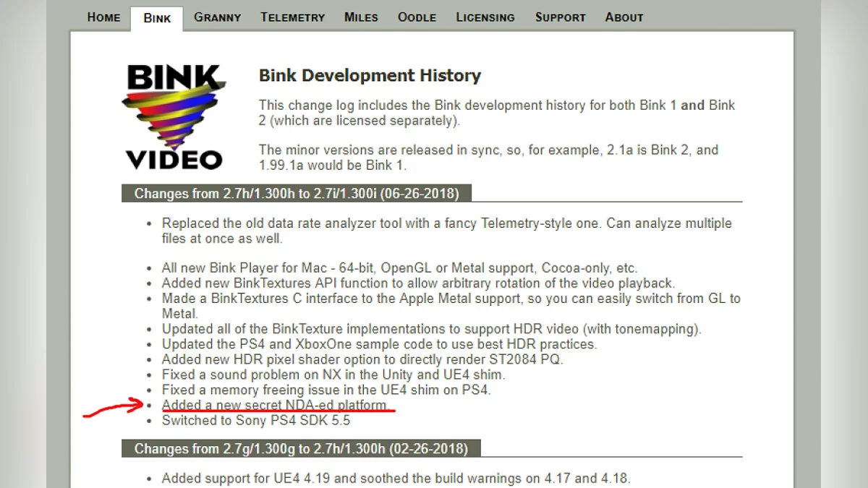This screenshot has height=488, width=868.
Task: Open the About tab
Action: point(624,17)
